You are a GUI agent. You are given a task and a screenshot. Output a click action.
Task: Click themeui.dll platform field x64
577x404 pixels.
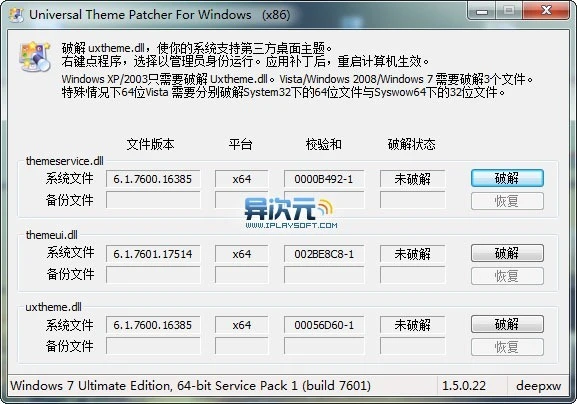point(241,254)
